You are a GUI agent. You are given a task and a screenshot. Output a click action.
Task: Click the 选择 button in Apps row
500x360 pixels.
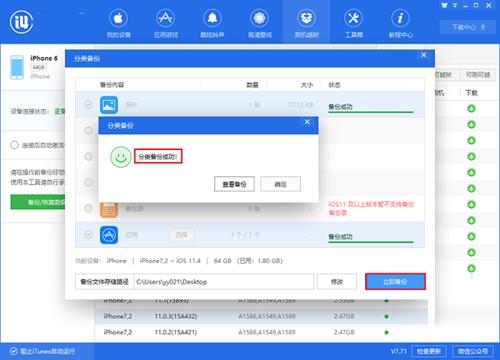click(181, 235)
